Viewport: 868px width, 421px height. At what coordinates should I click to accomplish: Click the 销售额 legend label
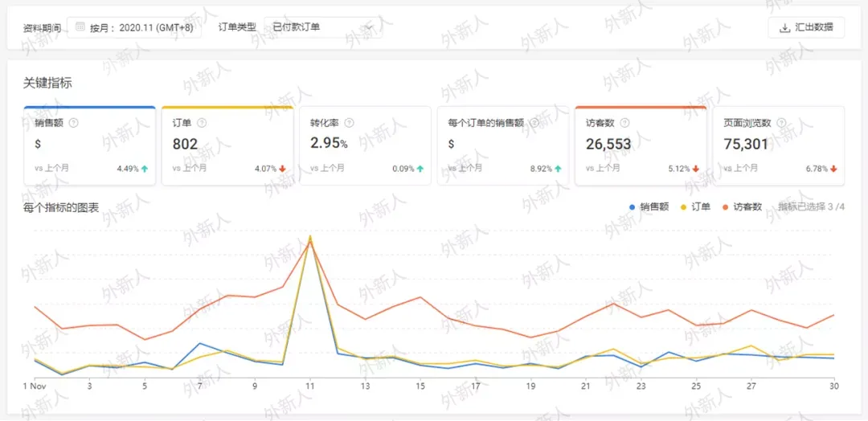[x=654, y=207]
